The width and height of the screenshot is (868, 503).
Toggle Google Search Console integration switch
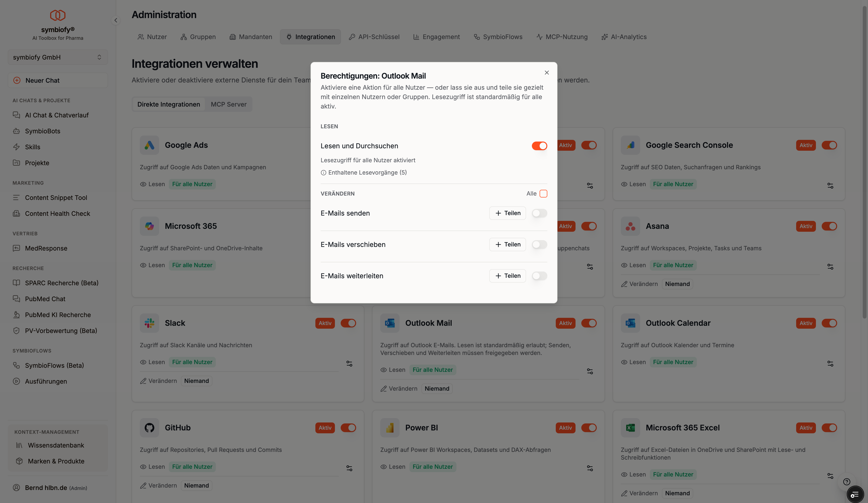pos(829,145)
